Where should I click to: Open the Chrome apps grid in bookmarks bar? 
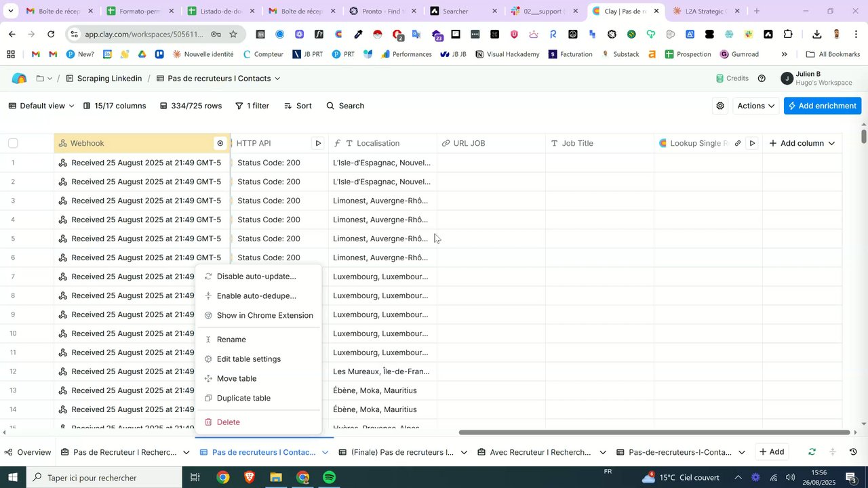tap(11, 54)
